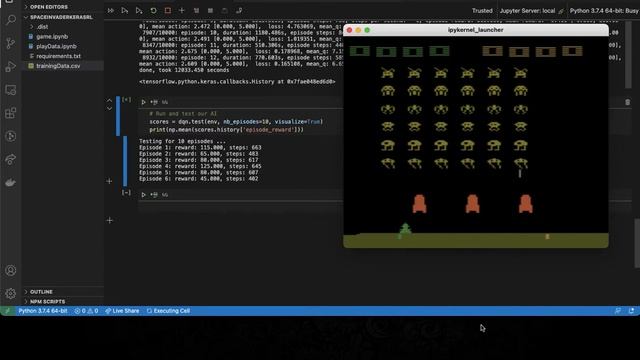Click Executing Cell status item
The height and width of the screenshot is (360, 640).
coord(168,311)
